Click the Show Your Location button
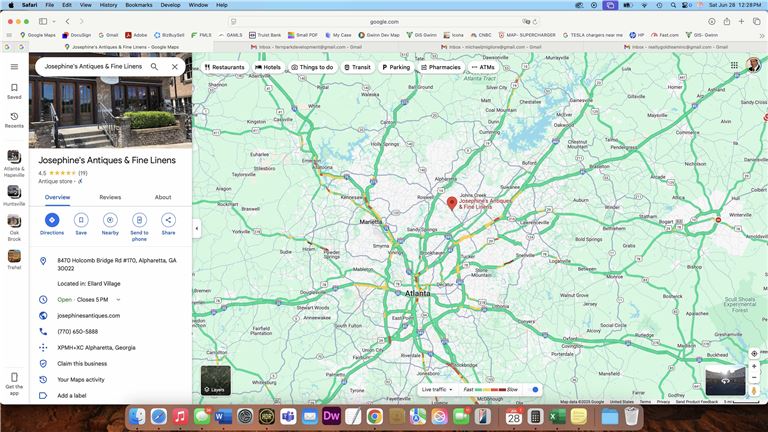This screenshot has height=432, width=768. (754, 354)
